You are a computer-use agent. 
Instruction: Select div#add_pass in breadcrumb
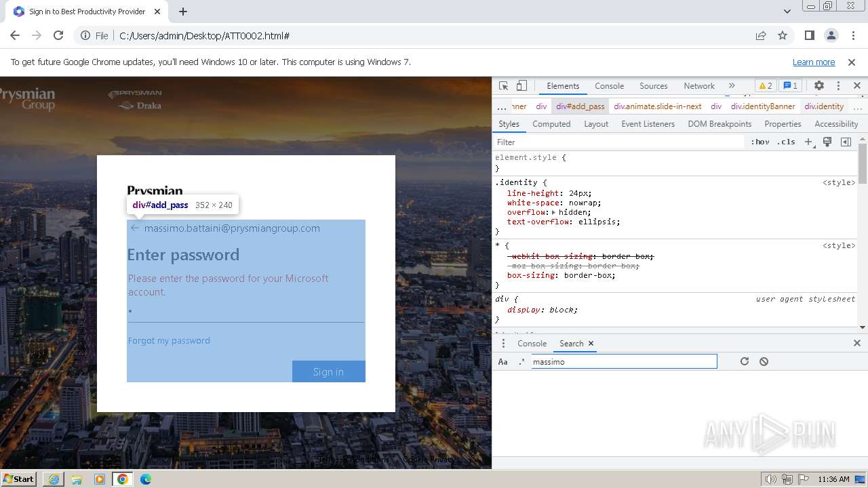pos(580,106)
